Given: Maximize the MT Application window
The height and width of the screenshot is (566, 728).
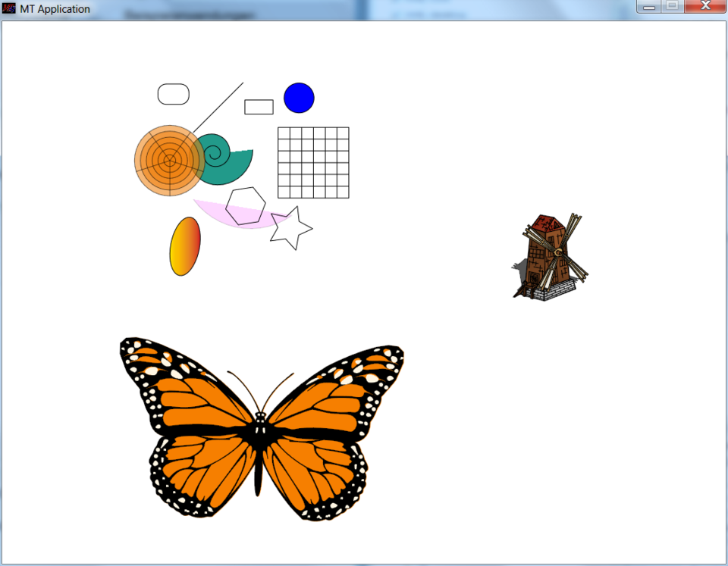Looking at the screenshot, I should point(672,7).
